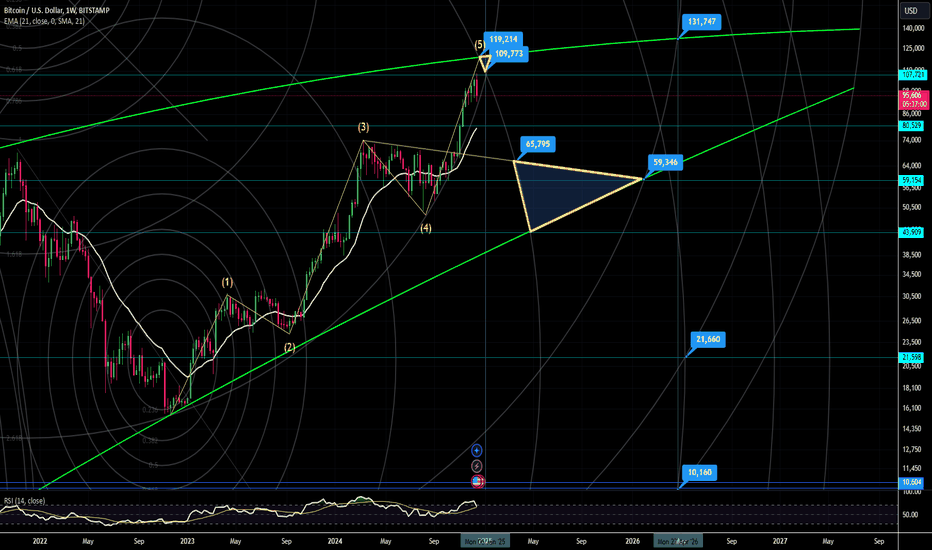Click the 2022 label on time axis
The height and width of the screenshot is (550, 932).
pos(40,542)
